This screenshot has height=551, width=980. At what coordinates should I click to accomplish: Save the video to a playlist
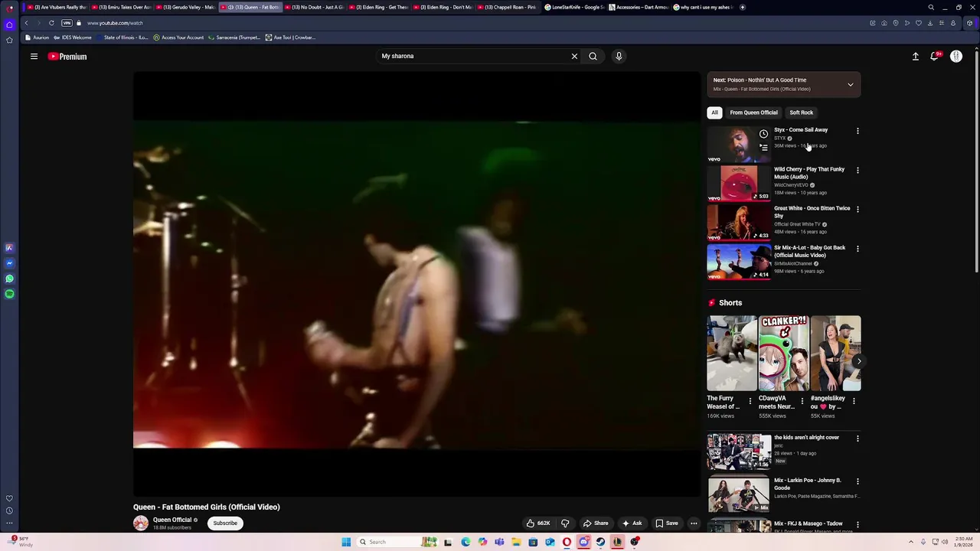point(666,523)
